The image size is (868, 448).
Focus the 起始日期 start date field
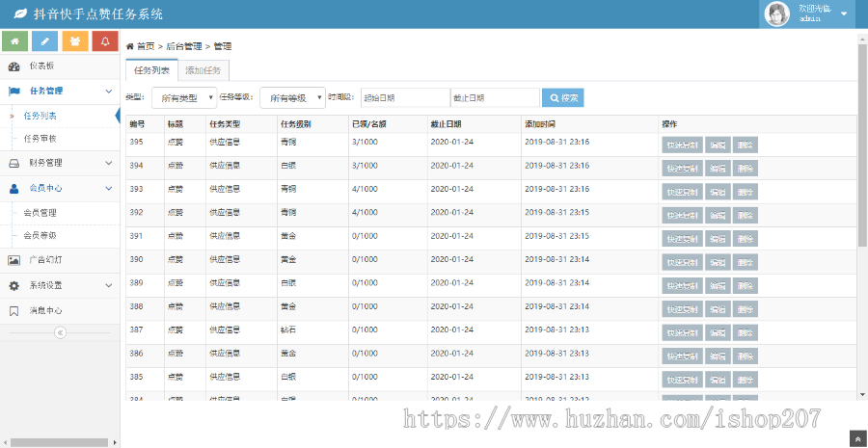[406, 98]
